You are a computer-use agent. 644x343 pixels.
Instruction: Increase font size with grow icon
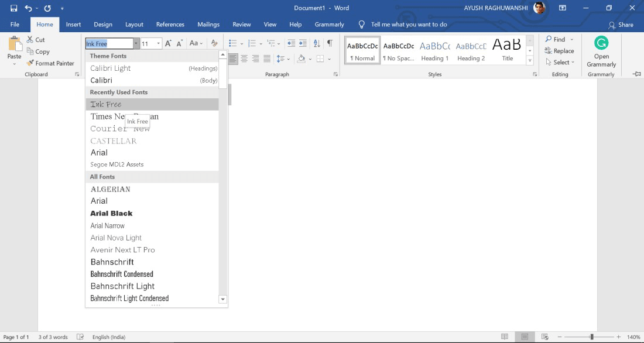pos(168,43)
